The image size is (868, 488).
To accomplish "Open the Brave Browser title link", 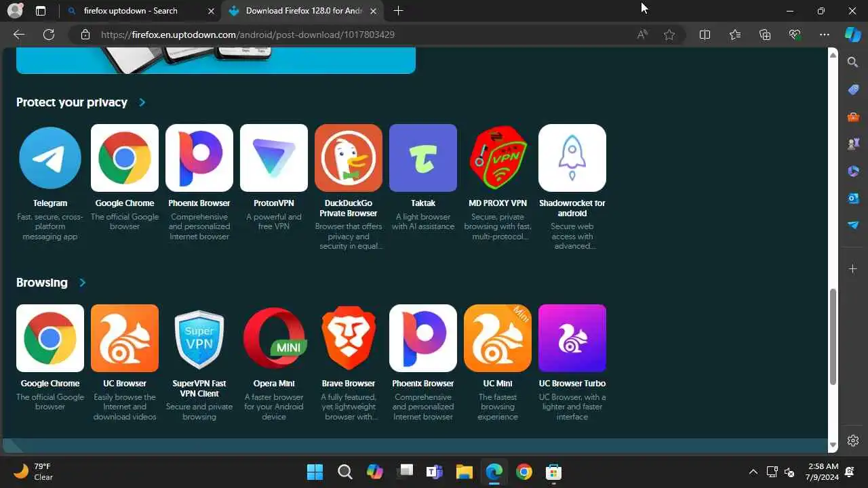I will pyautogui.click(x=349, y=384).
